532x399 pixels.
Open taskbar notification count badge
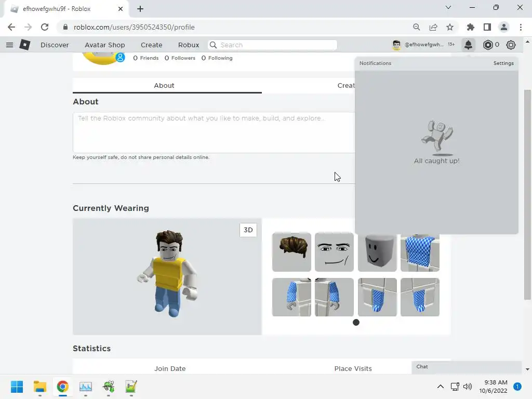[517, 387]
